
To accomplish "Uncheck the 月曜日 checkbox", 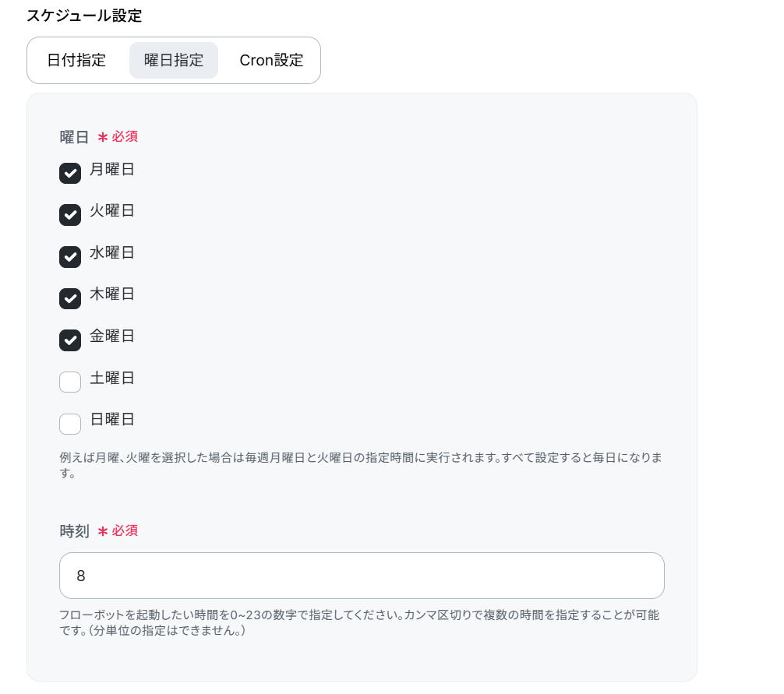I will point(70,174).
